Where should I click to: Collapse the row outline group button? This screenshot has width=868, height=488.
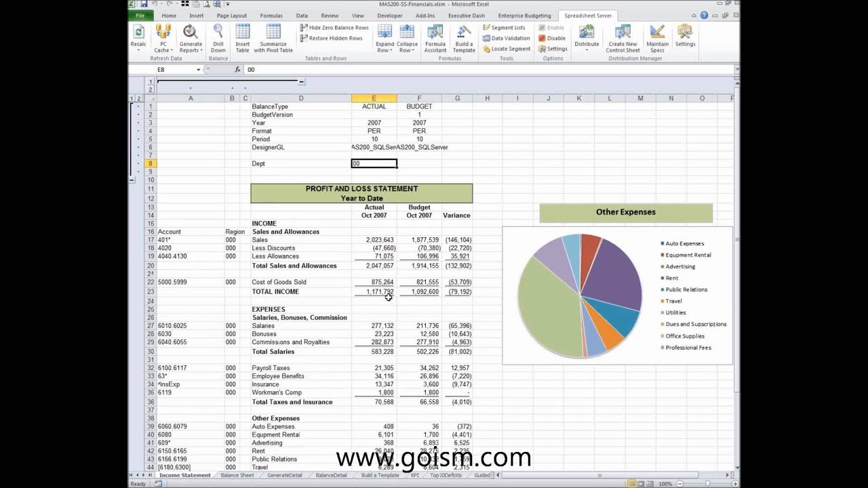coord(132,180)
